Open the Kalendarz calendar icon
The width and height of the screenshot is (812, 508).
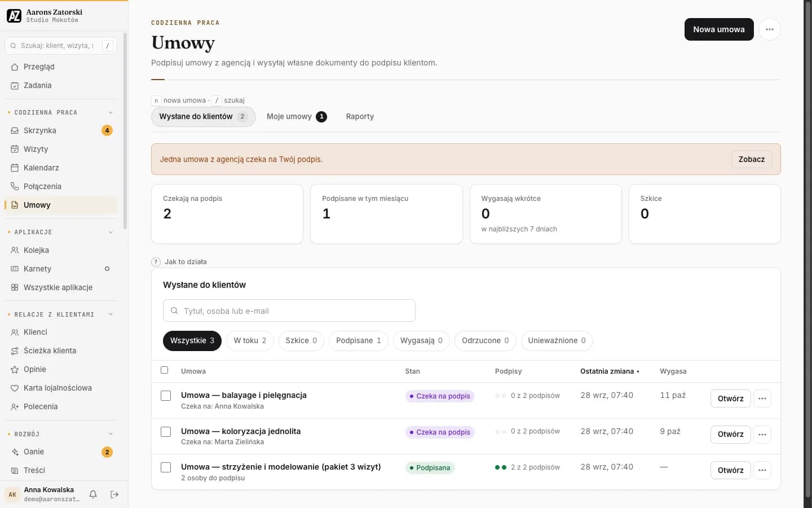15,168
